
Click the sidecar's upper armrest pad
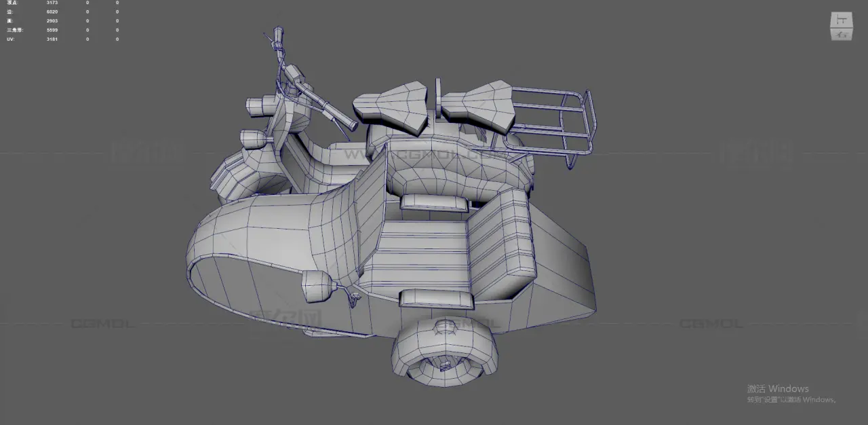[433, 202]
